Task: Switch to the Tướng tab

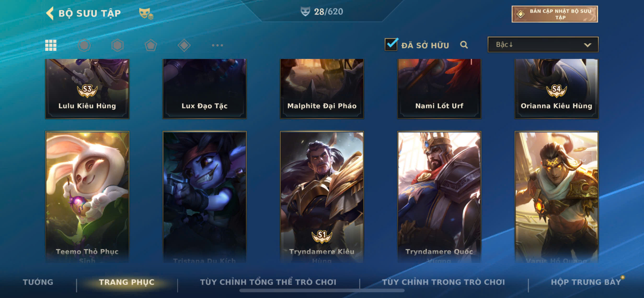Action: (38, 282)
